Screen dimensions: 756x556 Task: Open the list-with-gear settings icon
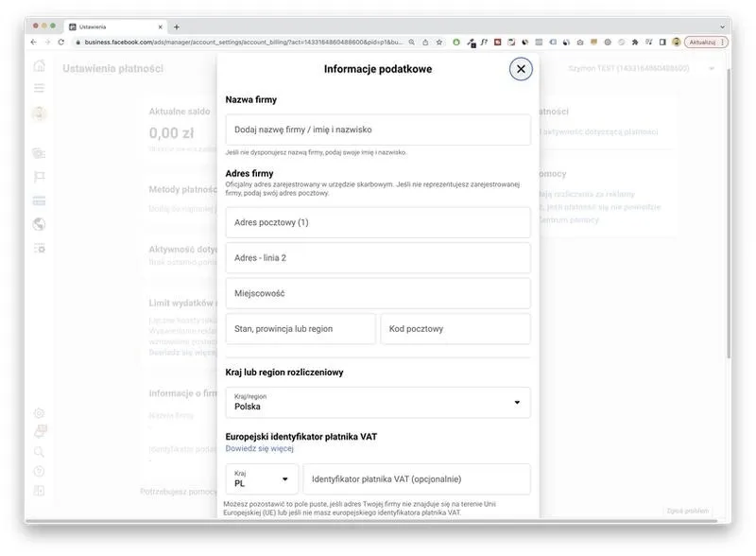tap(40, 248)
